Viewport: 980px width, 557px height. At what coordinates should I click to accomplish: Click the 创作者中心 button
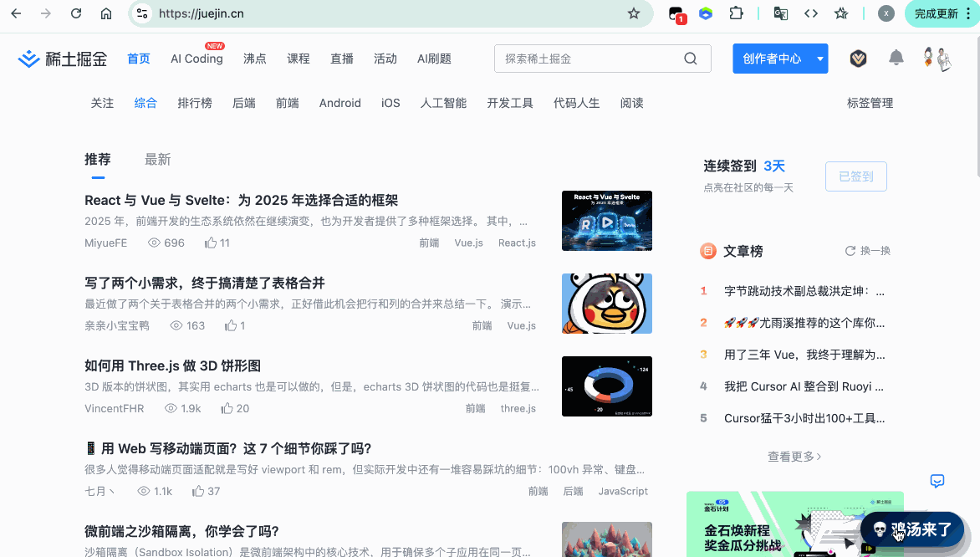pyautogui.click(x=773, y=59)
